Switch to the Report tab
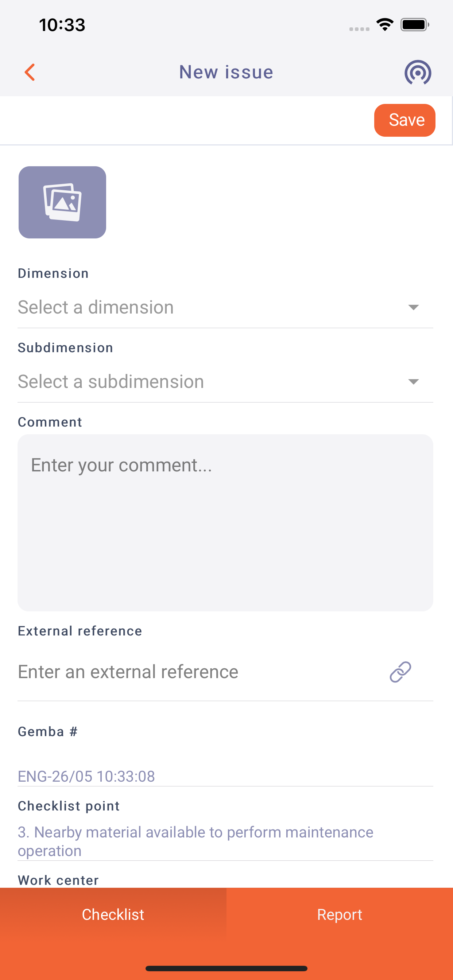The image size is (453, 980). pyautogui.click(x=340, y=915)
